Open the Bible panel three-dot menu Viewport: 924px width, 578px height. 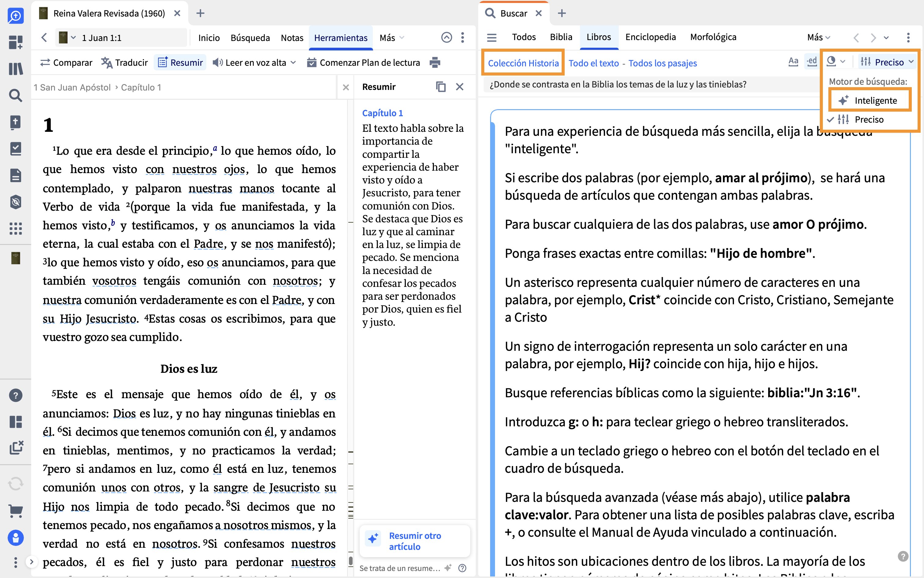click(462, 37)
